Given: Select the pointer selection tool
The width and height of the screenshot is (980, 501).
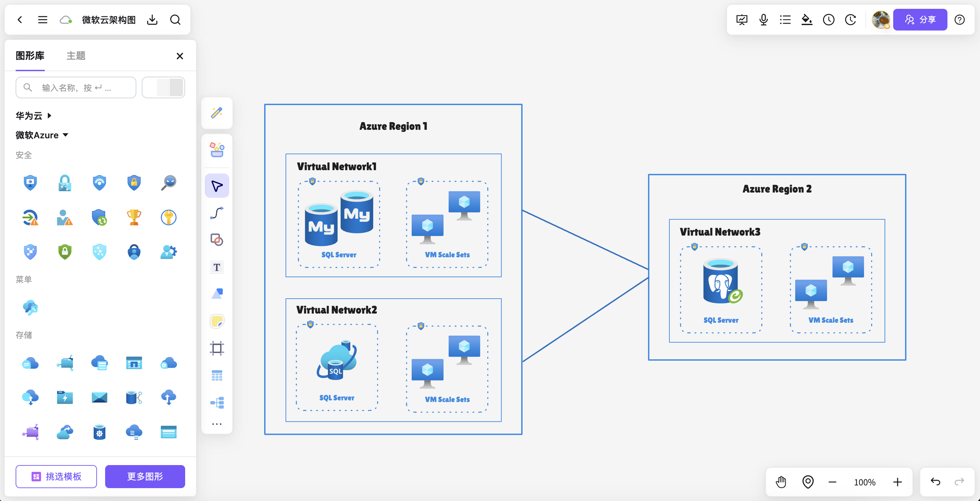Looking at the screenshot, I should pyautogui.click(x=217, y=186).
